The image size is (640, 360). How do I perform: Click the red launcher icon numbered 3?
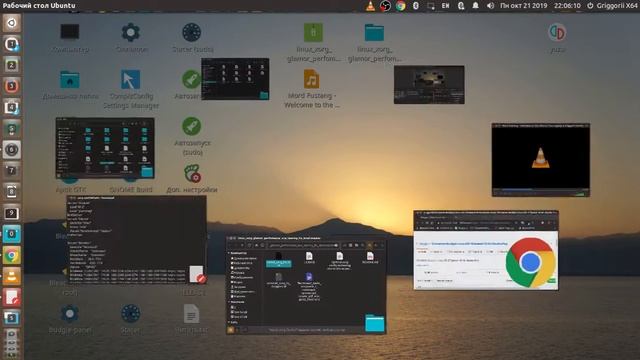pyautogui.click(x=11, y=86)
